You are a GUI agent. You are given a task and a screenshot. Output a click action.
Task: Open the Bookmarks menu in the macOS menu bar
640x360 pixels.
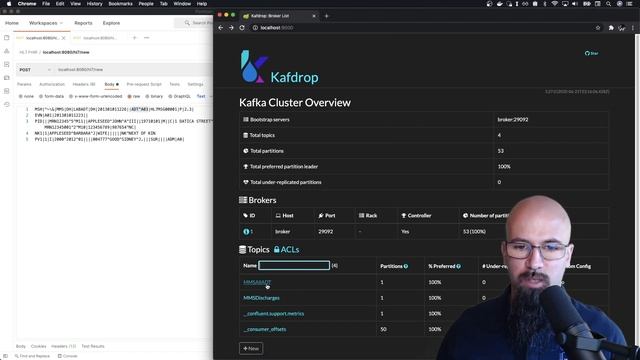click(120, 4)
